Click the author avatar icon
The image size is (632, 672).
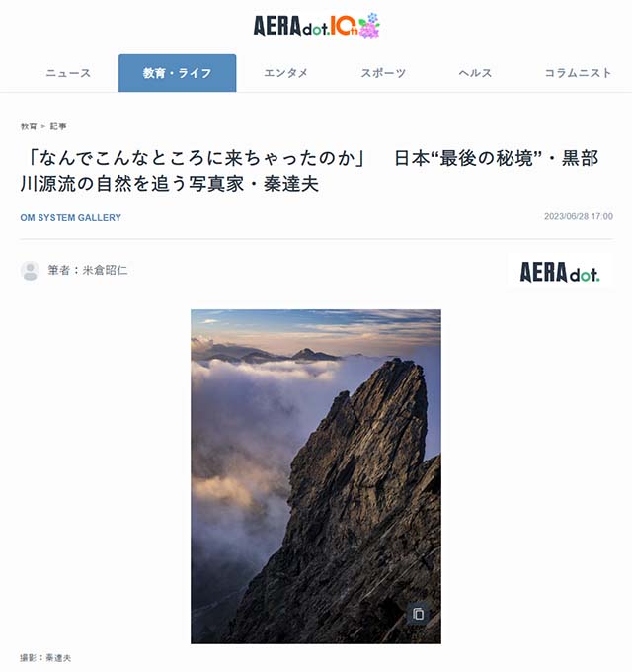pos(30,271)
